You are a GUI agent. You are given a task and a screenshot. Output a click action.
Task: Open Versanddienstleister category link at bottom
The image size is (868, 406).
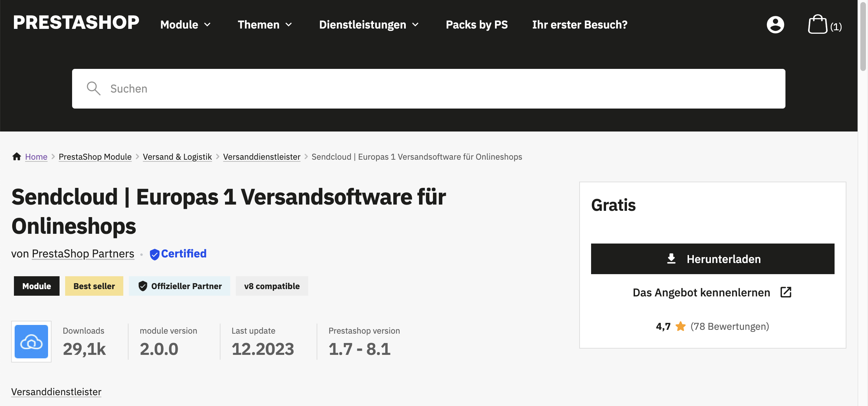56,392
